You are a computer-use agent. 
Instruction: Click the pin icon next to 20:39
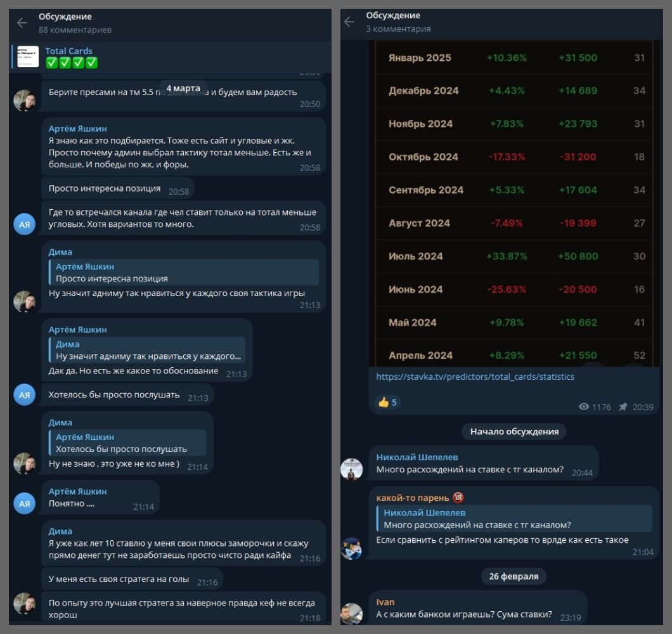point(623,407)
